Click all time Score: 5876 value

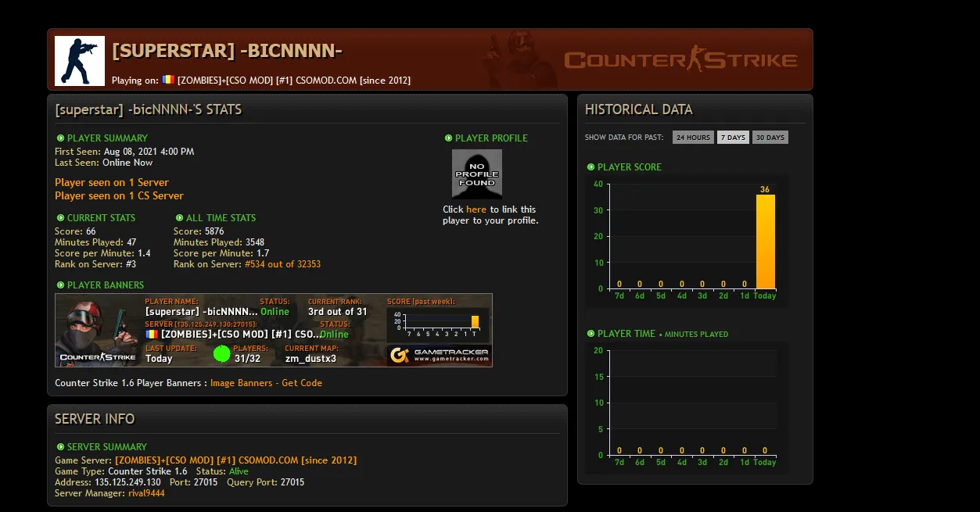(x=214, y=231)
